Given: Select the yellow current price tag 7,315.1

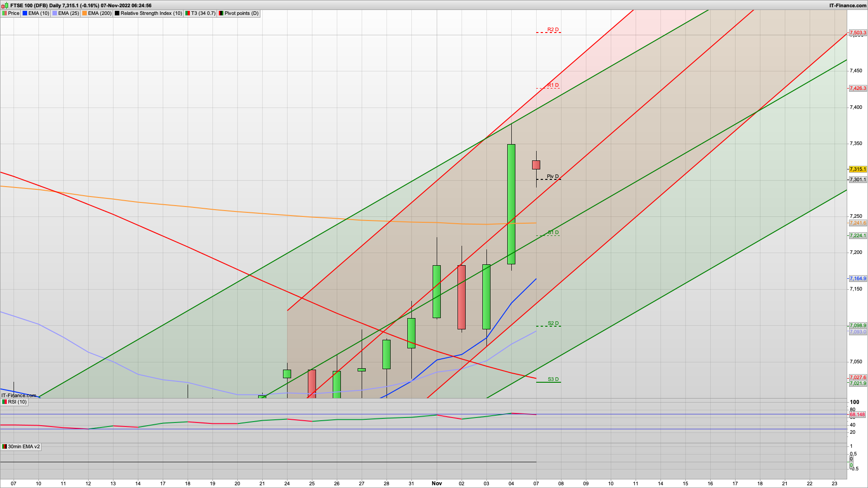Looking at the screenshot, I should (858, 169).
